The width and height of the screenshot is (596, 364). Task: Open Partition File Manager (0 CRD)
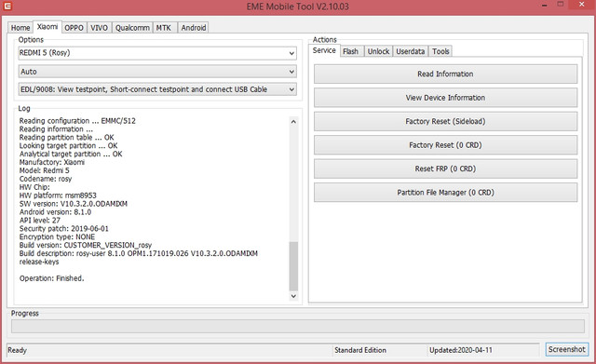point(445,193)
